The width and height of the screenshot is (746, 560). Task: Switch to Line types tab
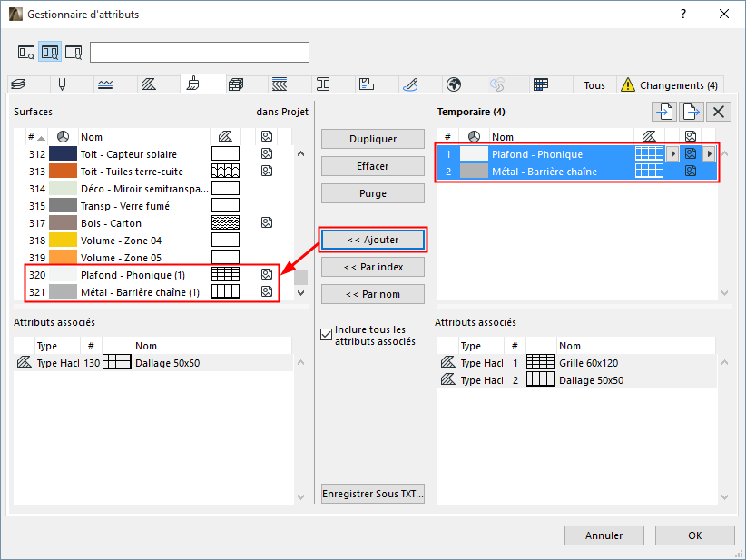[x=105, y=84]
